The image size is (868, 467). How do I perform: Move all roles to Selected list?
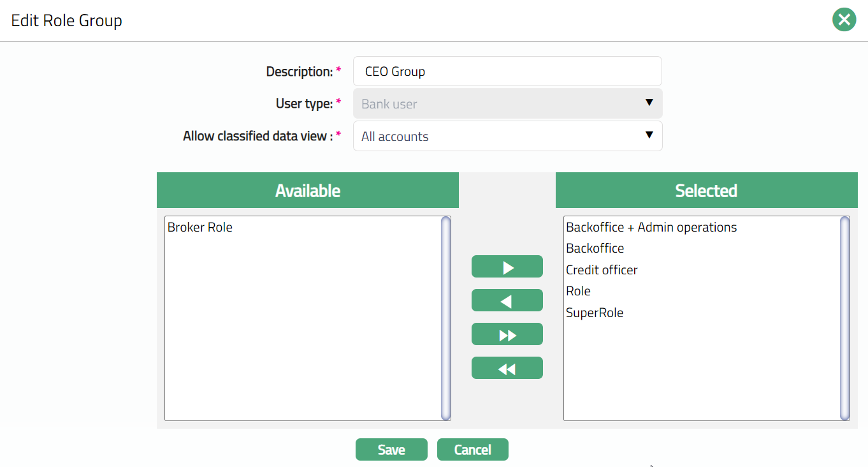(507, 334)
